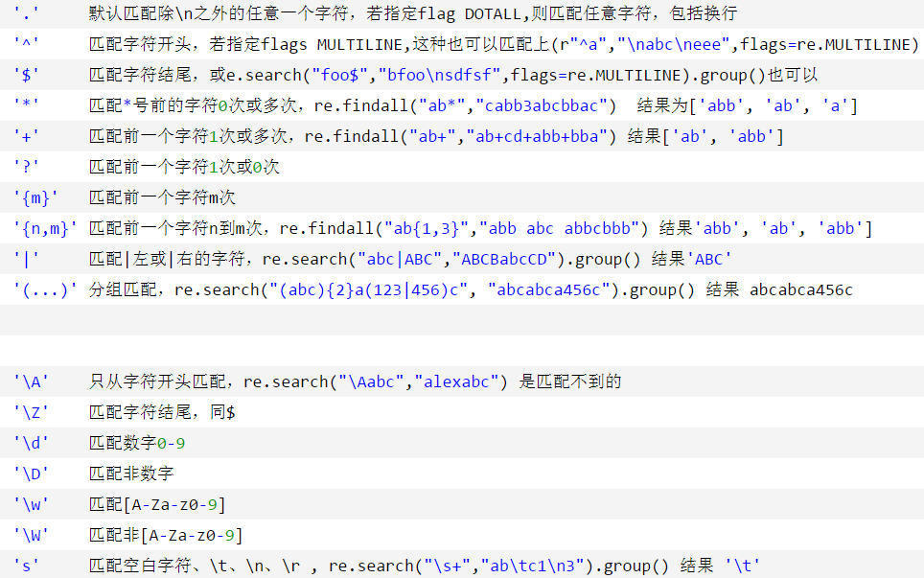Click the 's' regex symbol
924x578 pixels.
(26, 565)
